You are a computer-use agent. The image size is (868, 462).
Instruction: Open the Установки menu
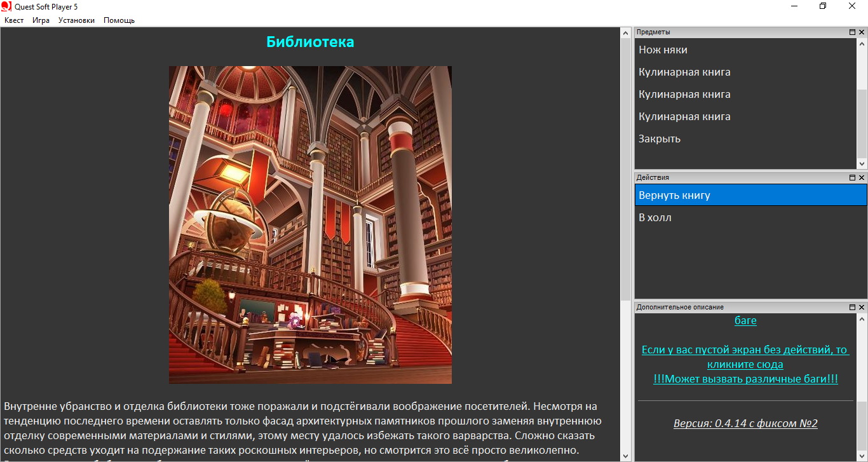[76, 20]
